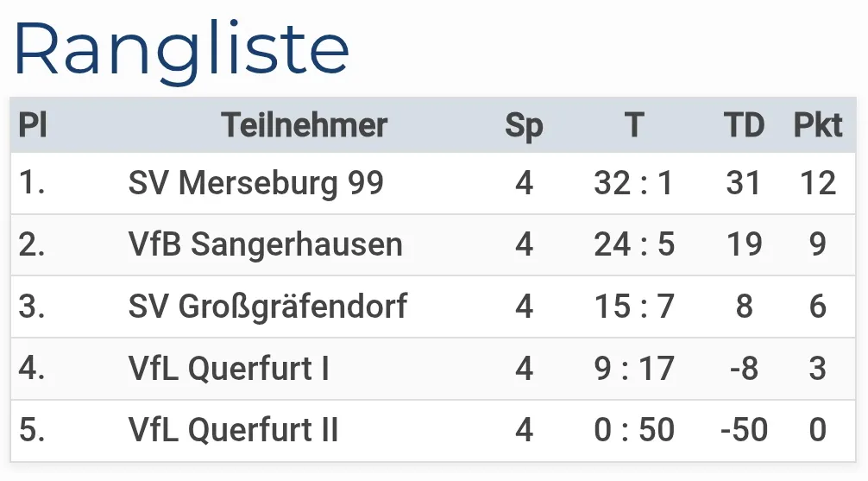The width and height of the screenshot is (868, 481).
Task: Click rank number 3. in the table
Action: coord(32,307)
